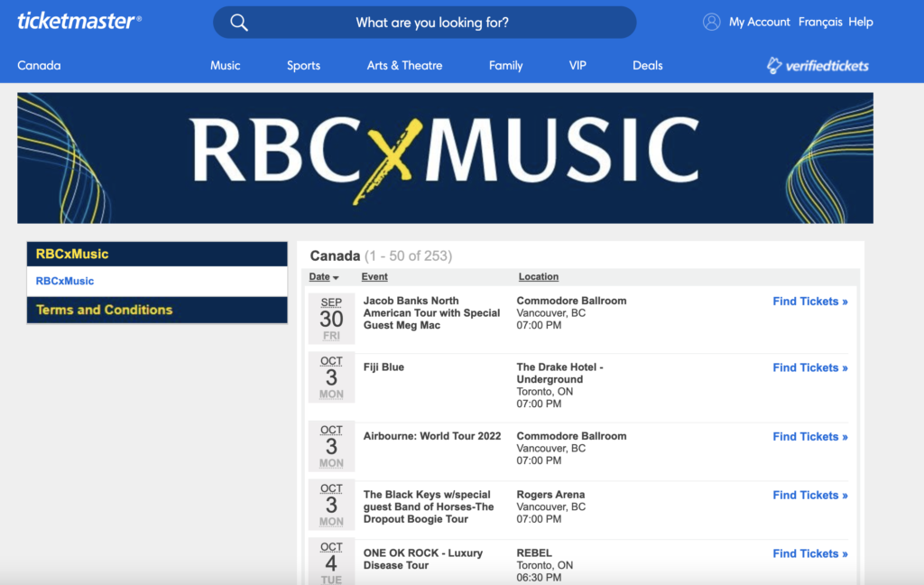Open the Sports navigation menu

303,65
